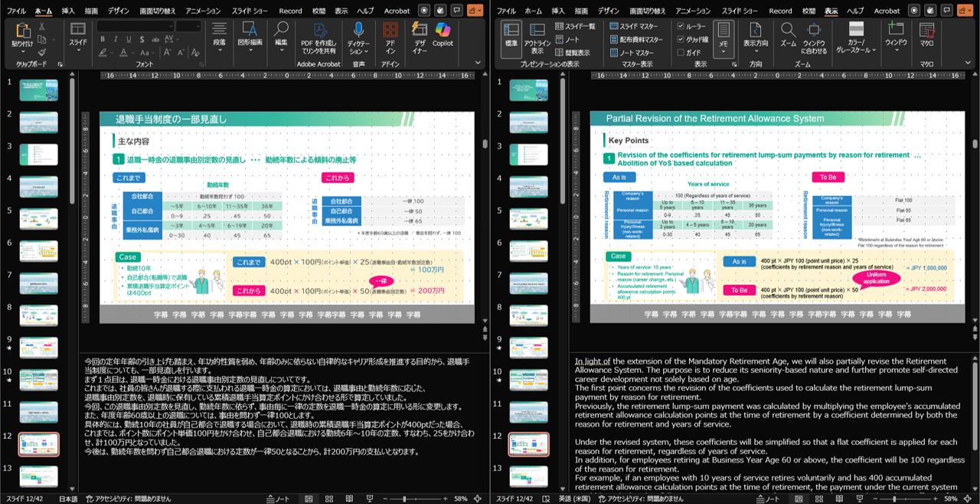Image resolution: width=980 pixels, height=504 pixels.
Task: Click the Format Painter brush icon
Action: click(42, 51)
